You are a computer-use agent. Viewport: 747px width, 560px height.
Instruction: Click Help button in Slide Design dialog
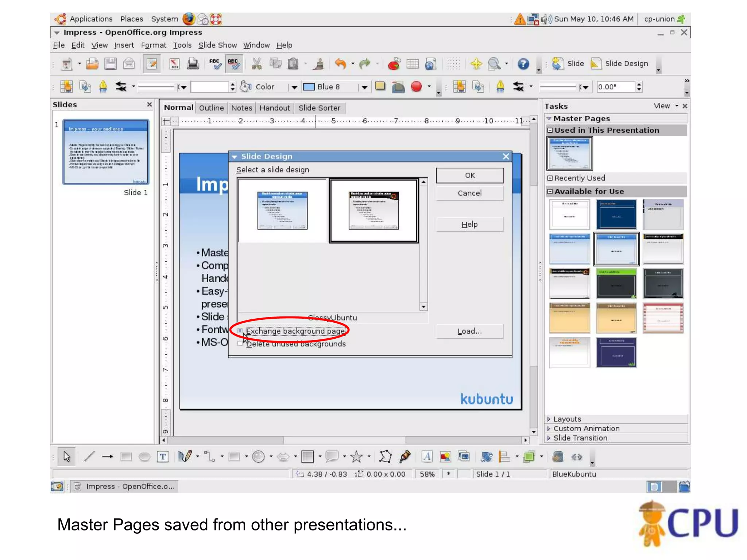click(470, 224)
